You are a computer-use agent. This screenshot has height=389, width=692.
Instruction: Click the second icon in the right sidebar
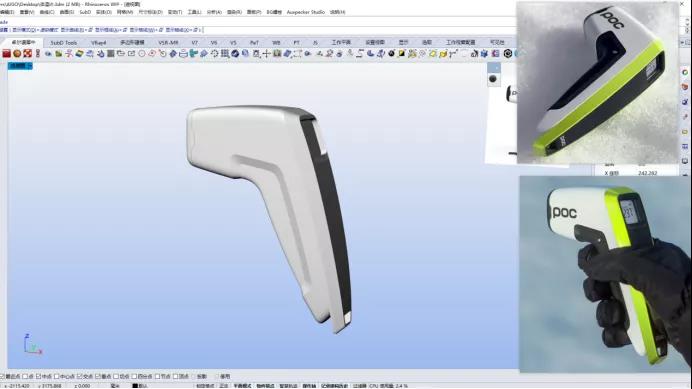coord(685,87)
